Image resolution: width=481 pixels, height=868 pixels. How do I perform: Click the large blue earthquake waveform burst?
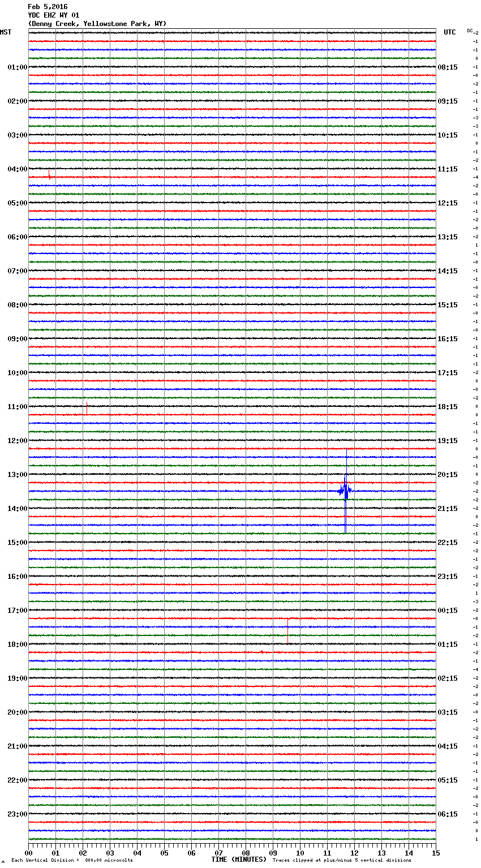(x=345, y=491)
